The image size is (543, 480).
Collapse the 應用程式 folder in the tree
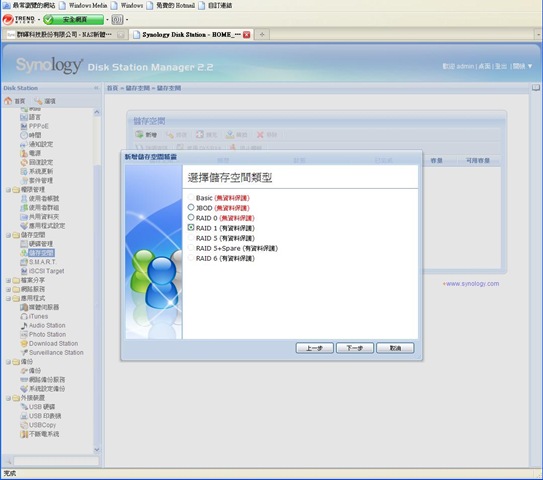tap(8, 298)
